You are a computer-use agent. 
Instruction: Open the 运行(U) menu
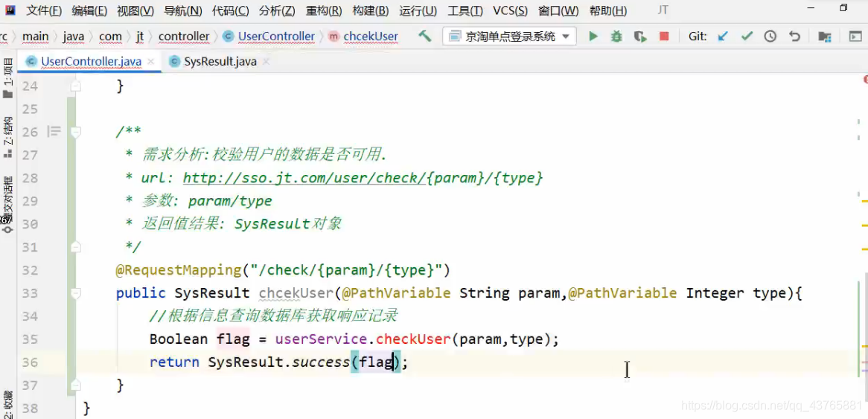tap(418, 10)
